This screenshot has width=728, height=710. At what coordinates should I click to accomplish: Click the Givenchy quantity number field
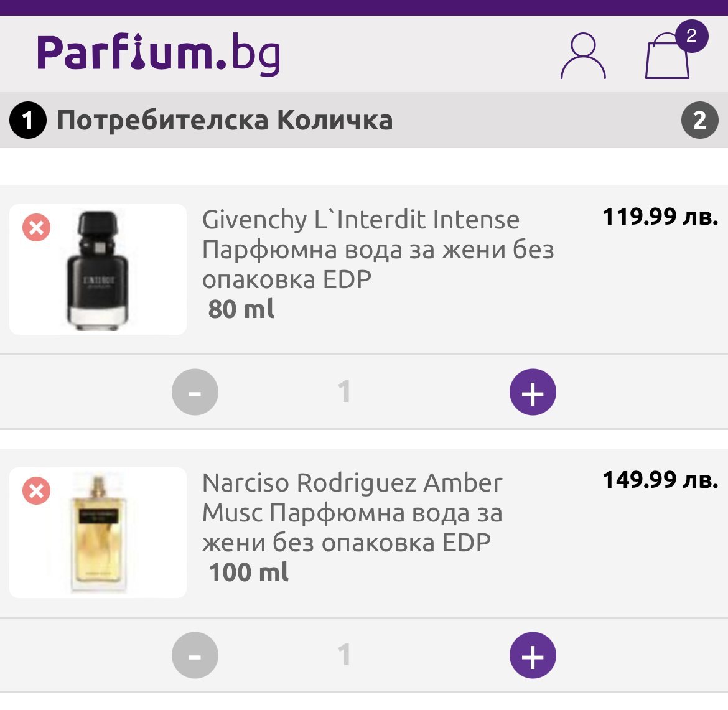pyautogui.click(x=344, y=393)
